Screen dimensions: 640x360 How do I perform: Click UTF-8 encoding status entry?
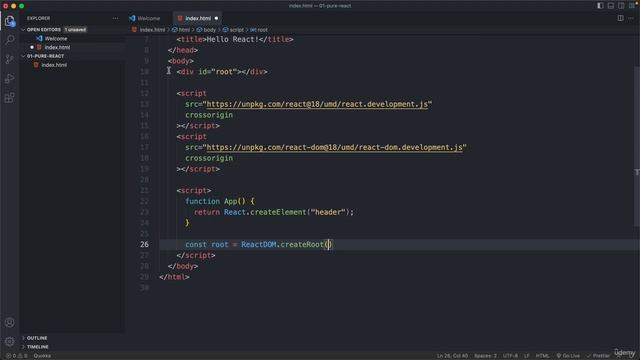(510, 356)
